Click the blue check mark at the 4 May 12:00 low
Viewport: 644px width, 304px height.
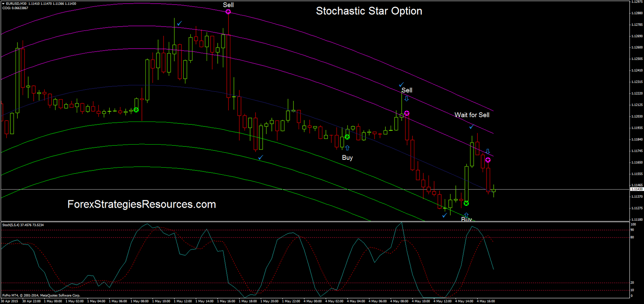[444, 215]
